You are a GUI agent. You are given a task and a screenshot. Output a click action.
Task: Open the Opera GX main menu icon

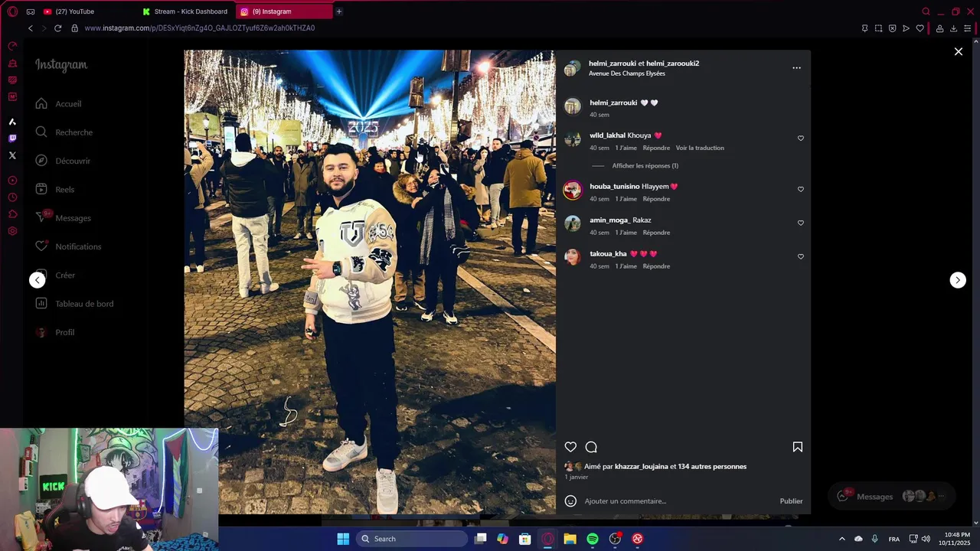pos(12,11)
